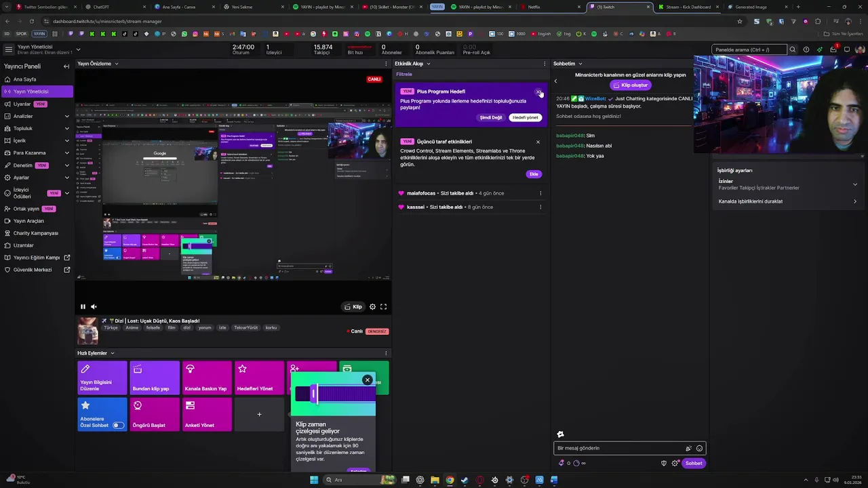868x488 pixels.
Task: Open whispers chat bubble icon
Action: 847,49
